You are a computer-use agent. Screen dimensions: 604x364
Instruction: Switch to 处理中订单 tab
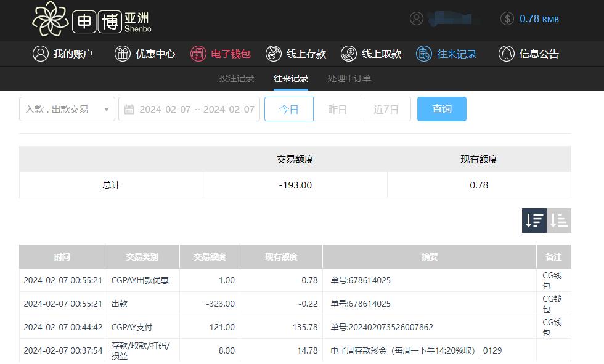tap(349, 78)
